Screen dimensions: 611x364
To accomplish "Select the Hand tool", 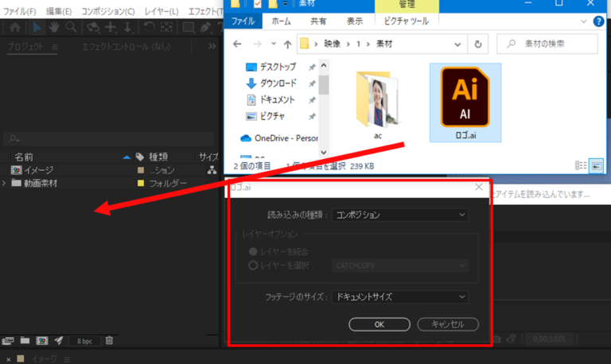I will (54, 28).
